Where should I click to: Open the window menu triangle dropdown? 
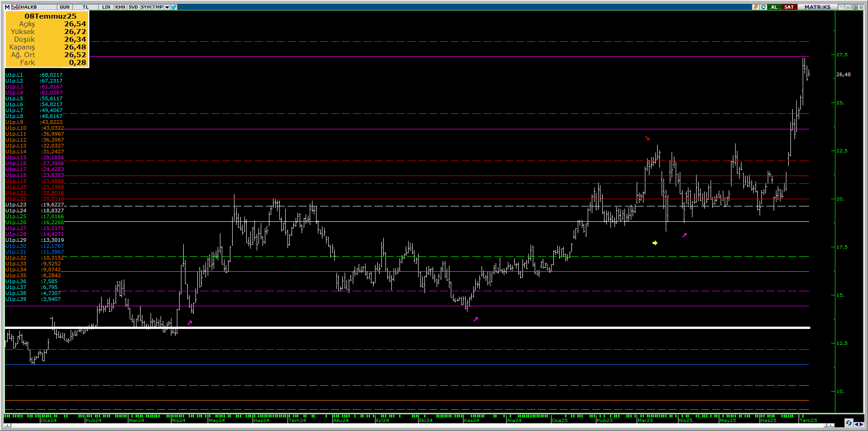pyautogui.click(x=842, y=7)
